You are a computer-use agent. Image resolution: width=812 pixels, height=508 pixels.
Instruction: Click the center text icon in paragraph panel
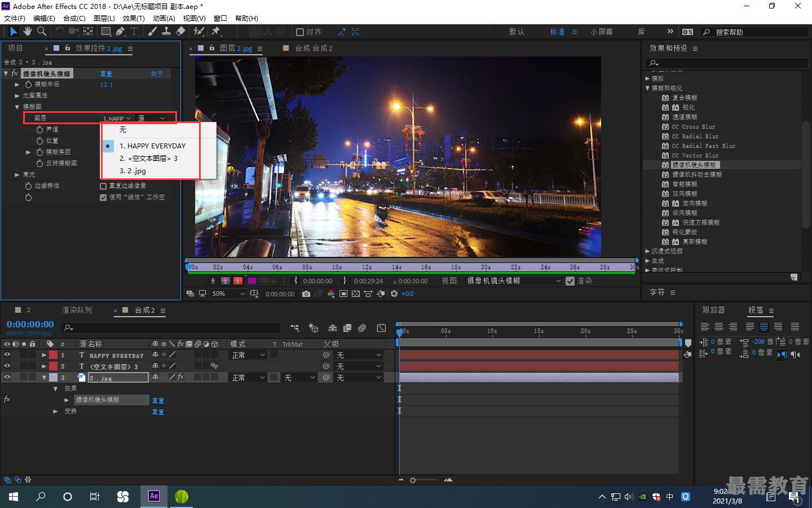(719, 326)
